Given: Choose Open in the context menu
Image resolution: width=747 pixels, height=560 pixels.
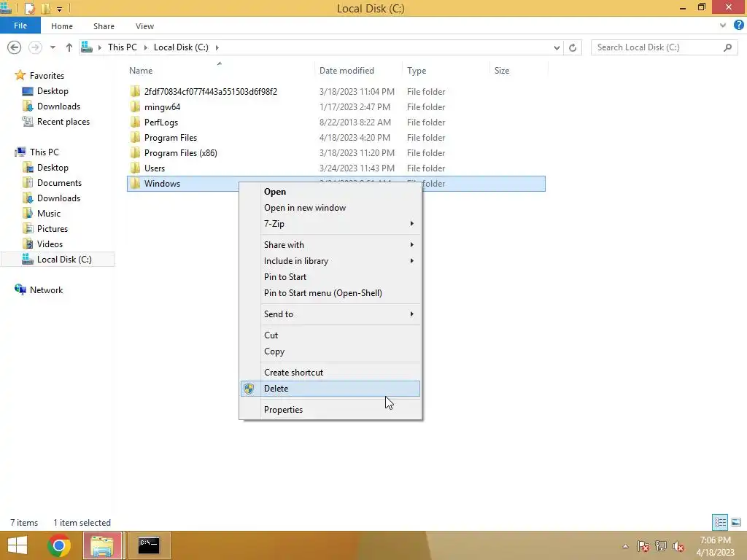Looking at the screenshot, I should (x=330, y=192).
